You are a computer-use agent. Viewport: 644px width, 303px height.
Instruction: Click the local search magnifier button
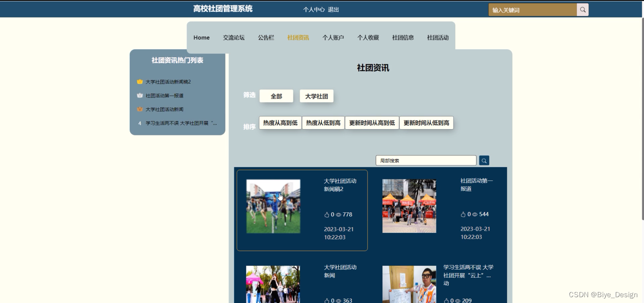484,160
